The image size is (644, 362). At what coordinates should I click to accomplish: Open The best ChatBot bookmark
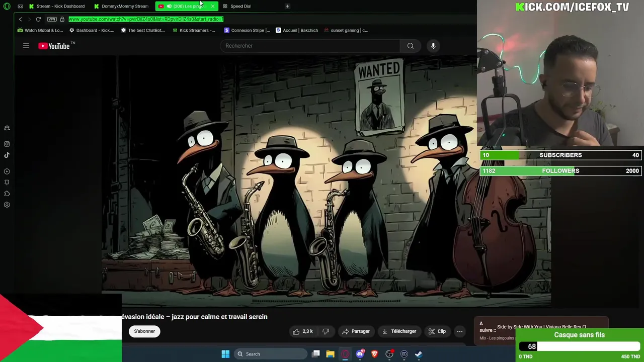(143, 30)
